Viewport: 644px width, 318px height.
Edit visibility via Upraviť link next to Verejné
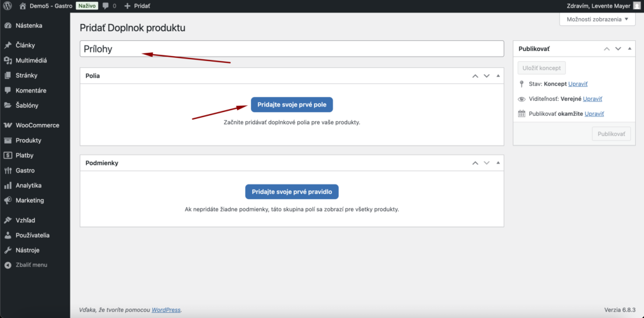tap(593, 99)
